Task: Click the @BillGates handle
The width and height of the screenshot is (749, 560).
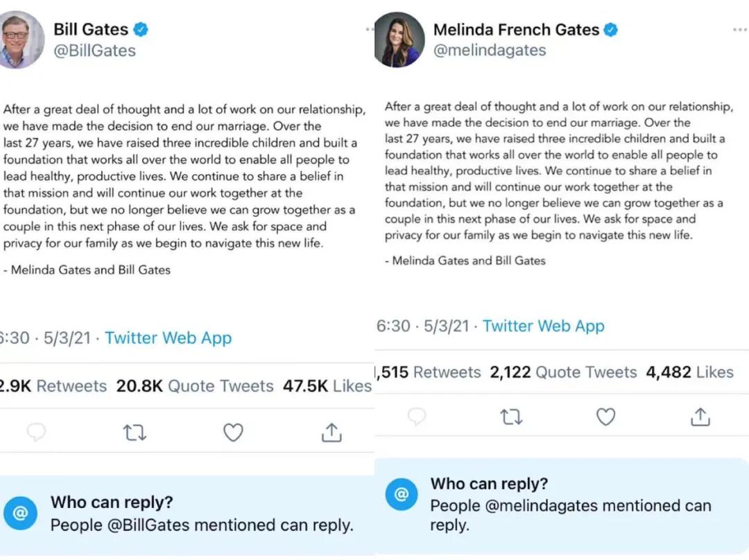Action: point(94,51)
